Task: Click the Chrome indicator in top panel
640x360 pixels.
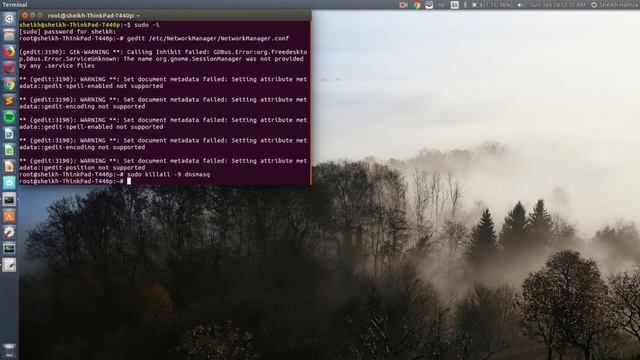Action: (x=416, y=5)
